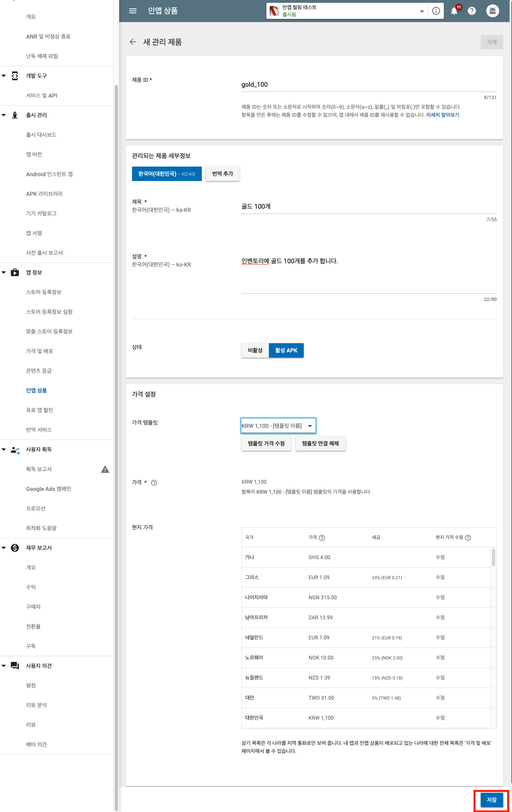This screenshot has width=512, height=812.
Task: Collapse the 출시 관리 section arrow
Action: point(4,115)
